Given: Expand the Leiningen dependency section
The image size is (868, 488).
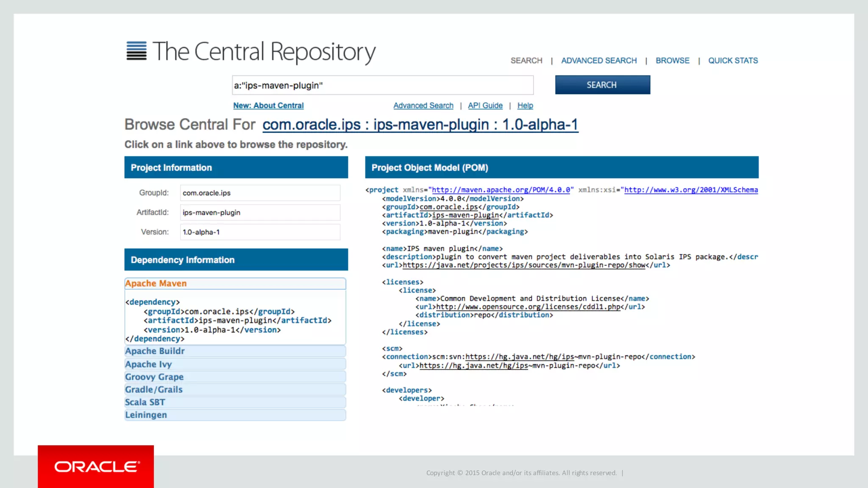Looking at the screenshot, I should [235, 415].
